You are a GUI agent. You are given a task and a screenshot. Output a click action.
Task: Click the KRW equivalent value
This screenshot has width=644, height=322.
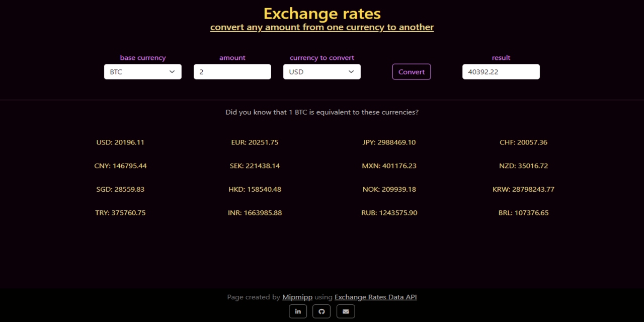(x=523, y=189)
